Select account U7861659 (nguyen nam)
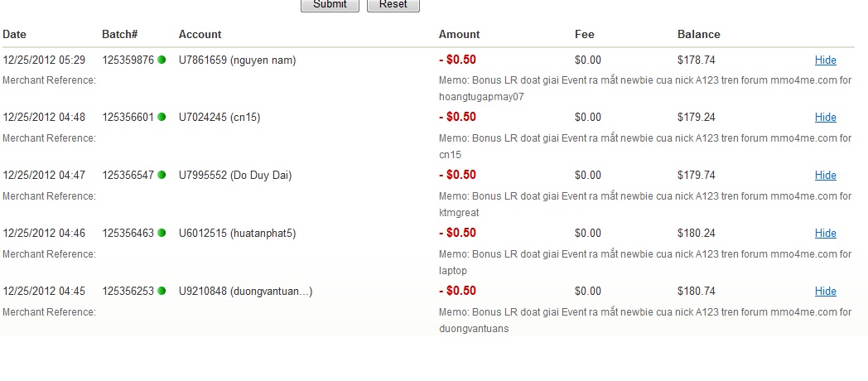The height and width of the screenshot is (381, 868). (x=237, y=60)
